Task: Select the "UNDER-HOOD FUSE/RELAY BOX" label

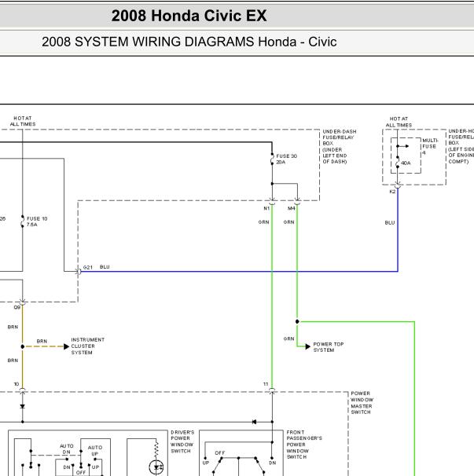Action: (461, 146)
